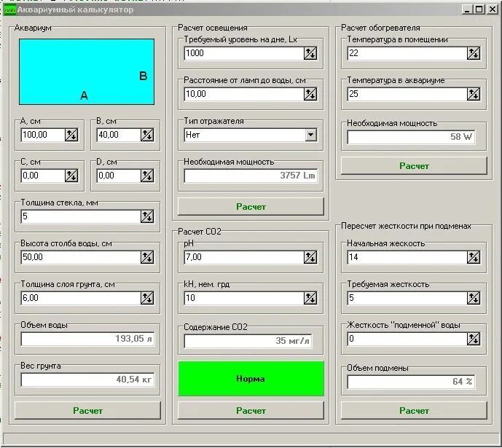The width and height of the screenshot is (502, 448).
Task: Focus the A, см input containing 100,00
Action: coord(43,135)
